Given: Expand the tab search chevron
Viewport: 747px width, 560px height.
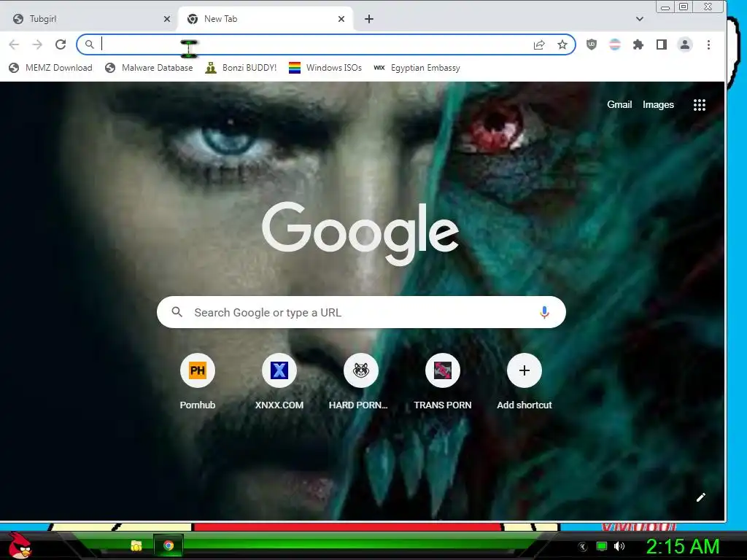Looking at the screenshot, I should pos(639,19).
